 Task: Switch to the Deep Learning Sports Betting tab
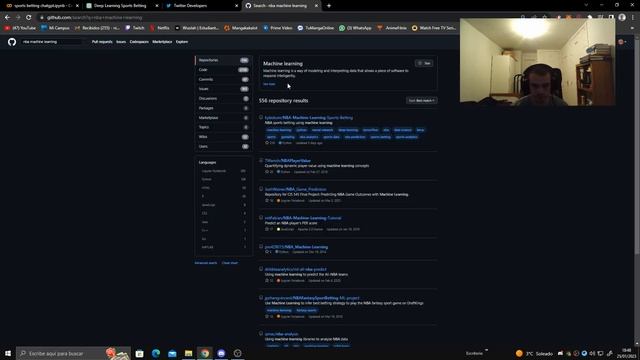point(122,6)
